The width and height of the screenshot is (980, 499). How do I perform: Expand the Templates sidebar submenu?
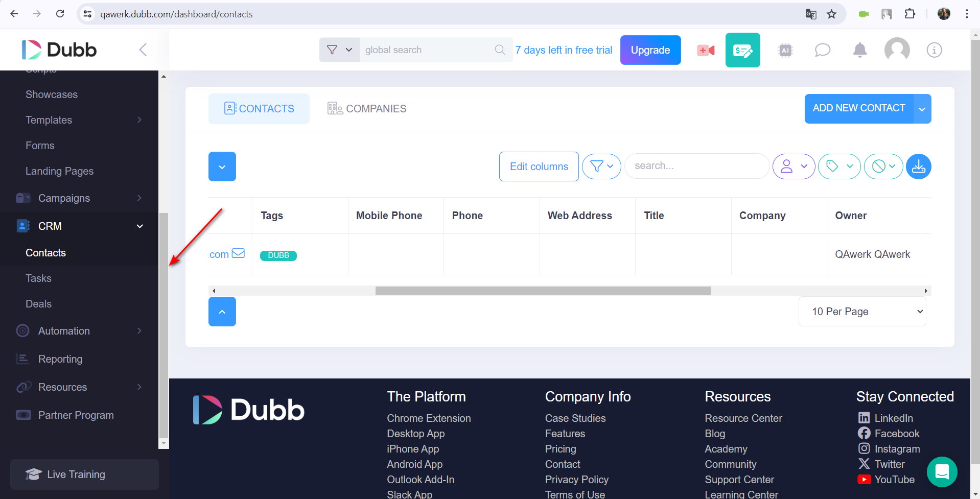(x=139, y=120)
